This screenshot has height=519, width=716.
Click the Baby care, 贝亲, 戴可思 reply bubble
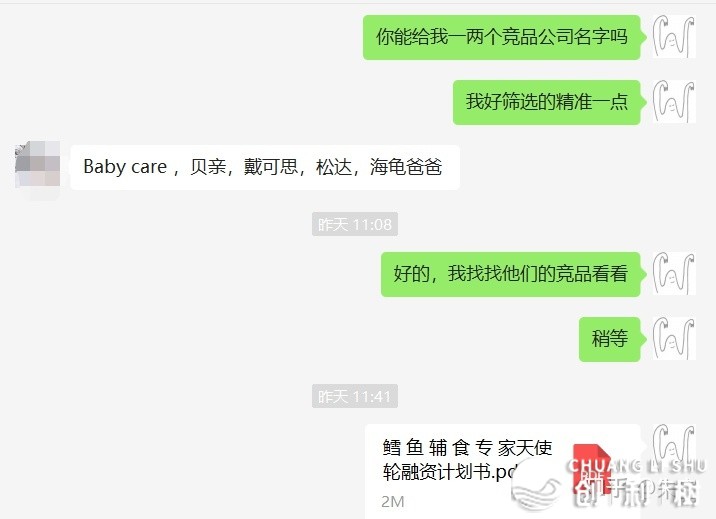coord(265,167)
